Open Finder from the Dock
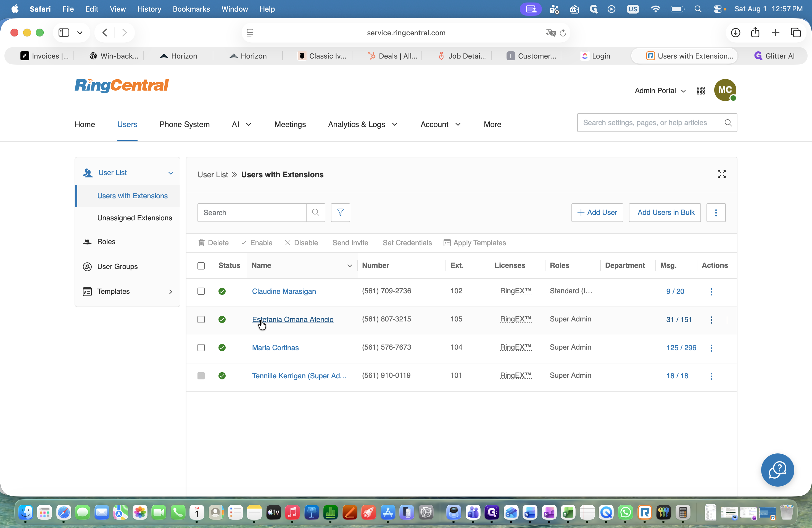Viewport: 812px width, 528px height. [26, 512]
